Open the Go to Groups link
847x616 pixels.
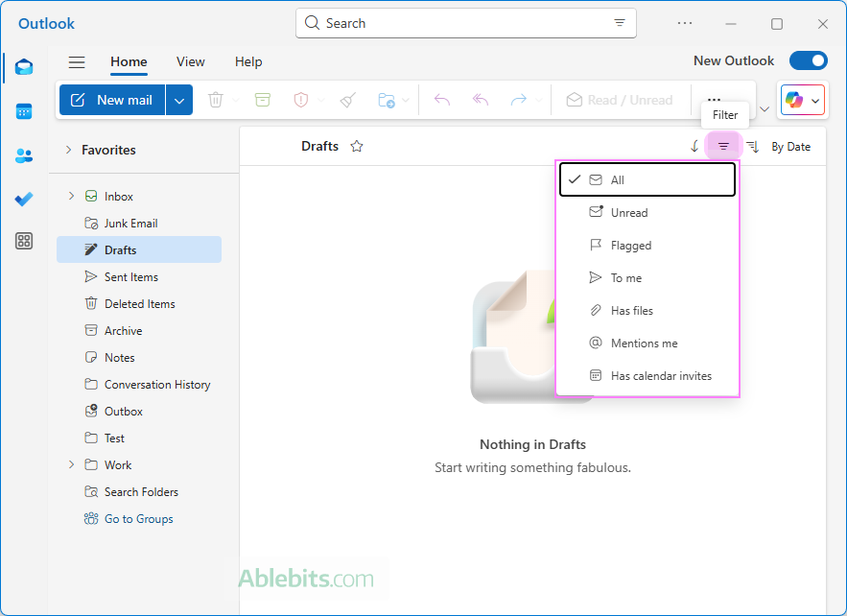(x=139, y=519)
